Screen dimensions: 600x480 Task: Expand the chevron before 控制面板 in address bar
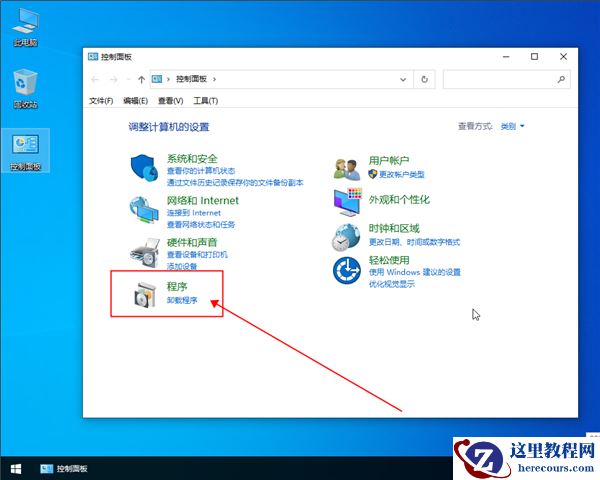[x=168, y=79]
